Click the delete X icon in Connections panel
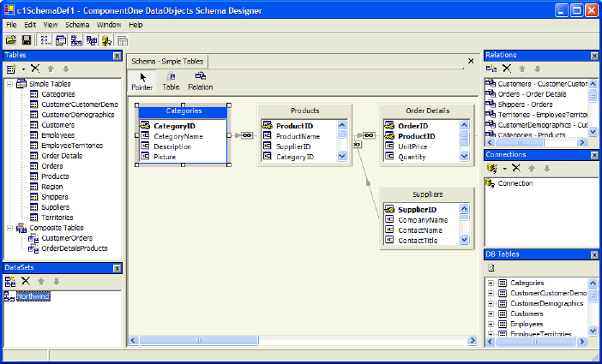 [x=516, y=168]
